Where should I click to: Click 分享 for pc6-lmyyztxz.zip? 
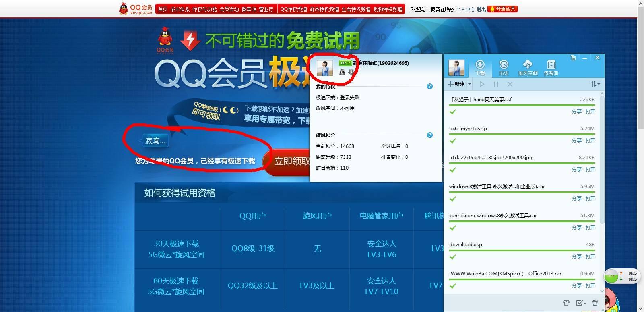point(576,140)
